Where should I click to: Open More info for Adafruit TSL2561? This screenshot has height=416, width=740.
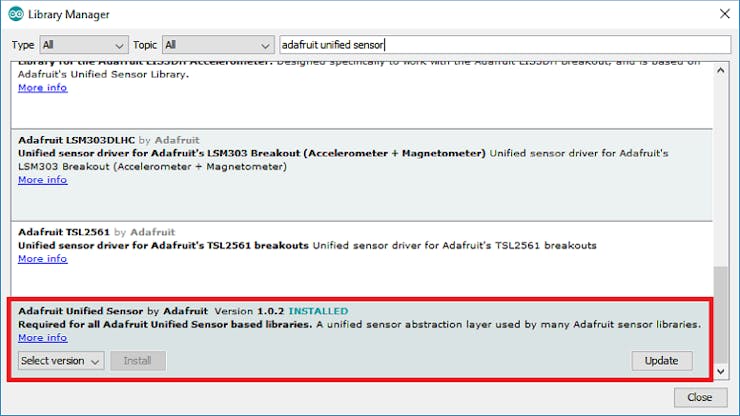pyautogui.click(x=43, y=259)
